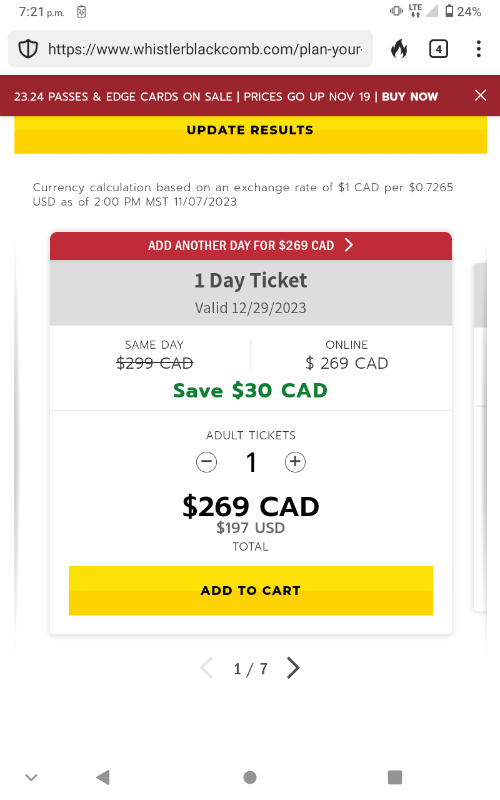Image resolution: width=500 pixels, height=800 pixels.
Task: Click the BUY NOW banner link
Action: coord(410,96)
